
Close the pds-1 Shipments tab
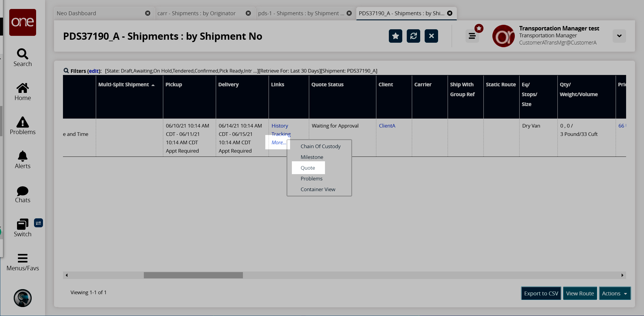(349, 13)
